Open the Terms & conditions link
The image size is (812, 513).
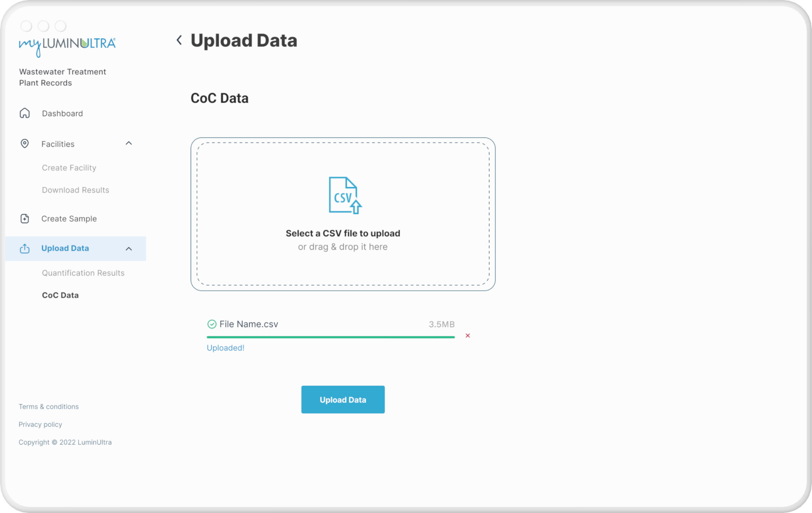click(x=49, y=406)
